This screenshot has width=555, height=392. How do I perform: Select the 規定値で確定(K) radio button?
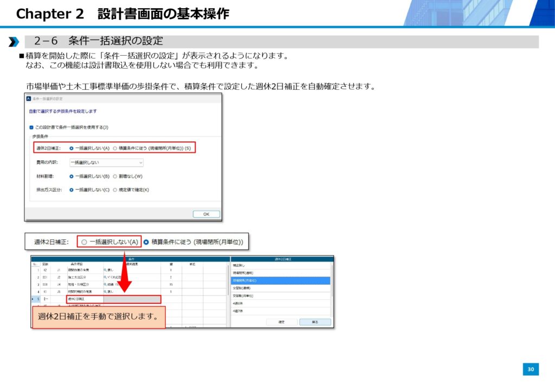pyautogui.click(x=115, y=190)
